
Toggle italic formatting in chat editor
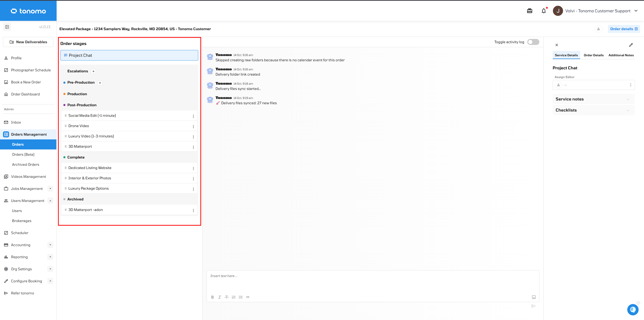[219, 297]
